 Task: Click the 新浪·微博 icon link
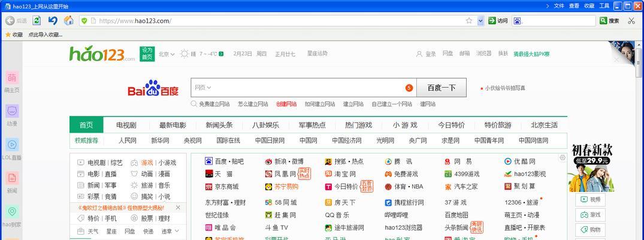click(x=268, y=161)
